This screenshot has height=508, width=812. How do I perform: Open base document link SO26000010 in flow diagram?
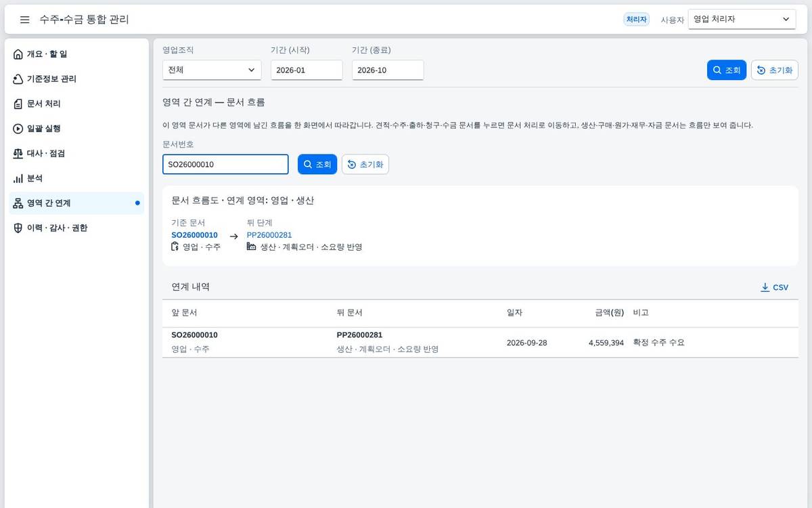tap(194, 235)
